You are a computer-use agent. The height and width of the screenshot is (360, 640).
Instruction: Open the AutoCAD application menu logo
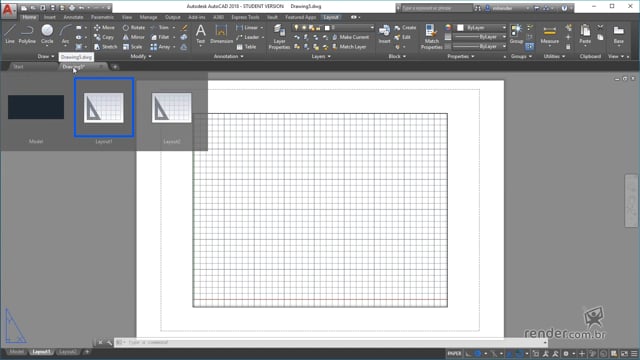click(8, 9)
